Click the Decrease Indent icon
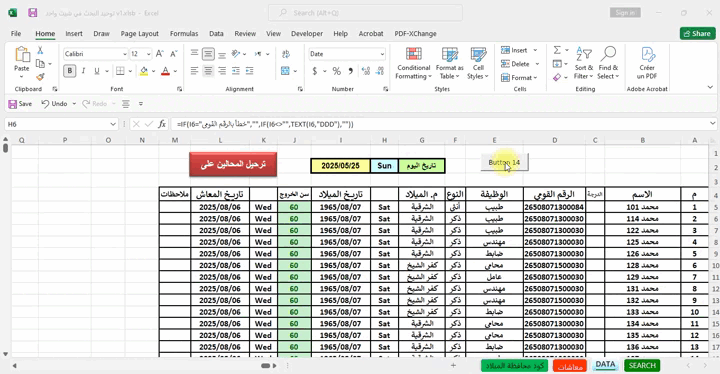The image size is (720, 374). (x=236, y=71)
